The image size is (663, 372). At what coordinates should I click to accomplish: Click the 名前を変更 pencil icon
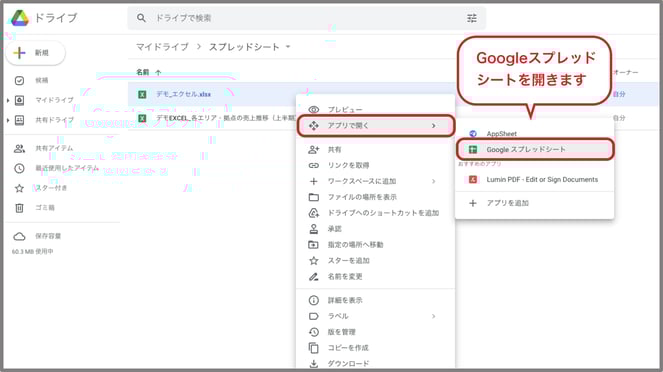[314, 276]
